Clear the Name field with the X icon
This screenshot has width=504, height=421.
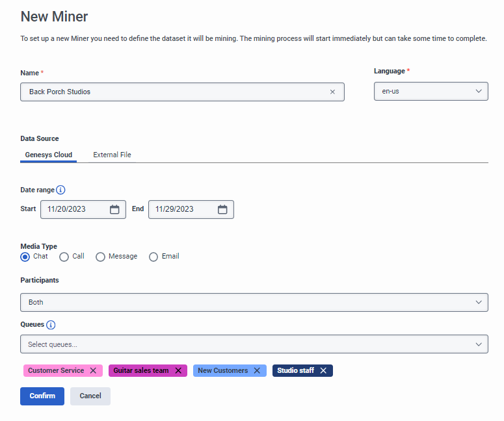(332, 92)
